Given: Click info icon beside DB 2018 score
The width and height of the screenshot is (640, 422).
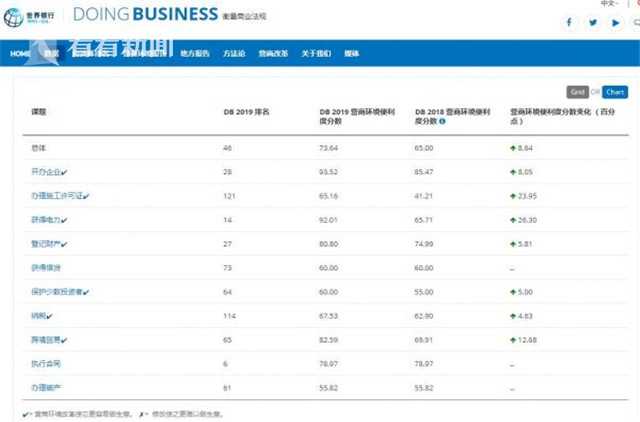Looking at the screenshot, I should [442, 121].
